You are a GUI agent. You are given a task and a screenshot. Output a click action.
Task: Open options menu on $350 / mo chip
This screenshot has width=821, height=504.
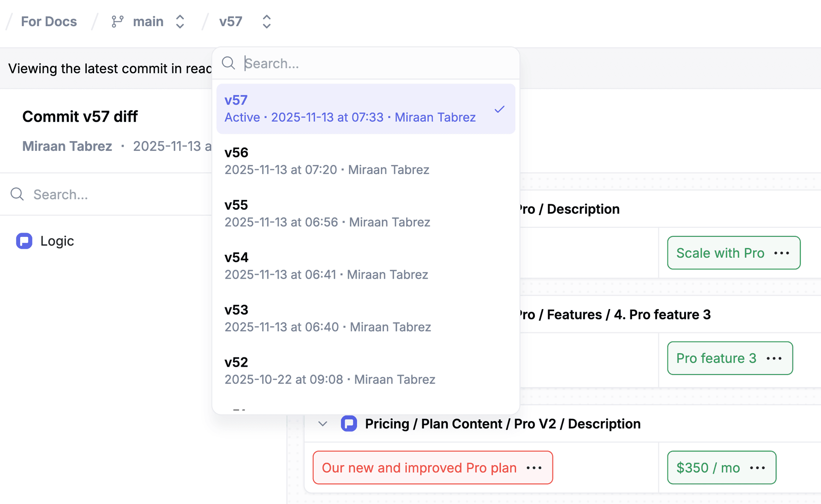tap(758, 468)
